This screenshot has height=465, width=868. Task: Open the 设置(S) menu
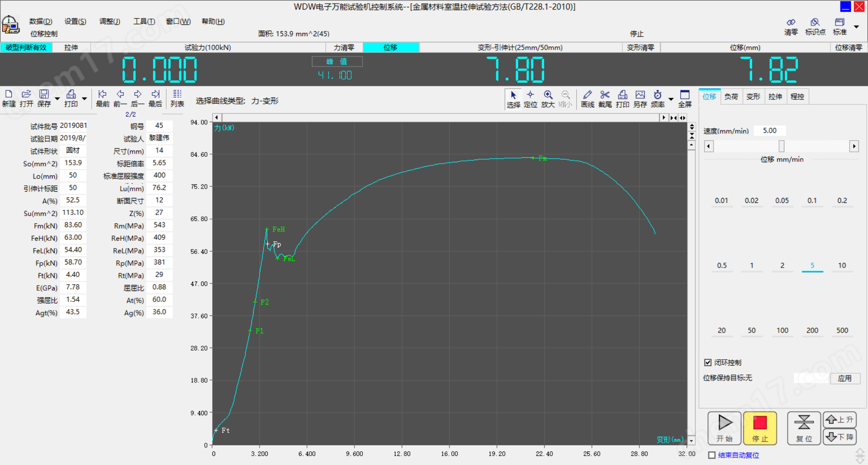pos(75,21)
